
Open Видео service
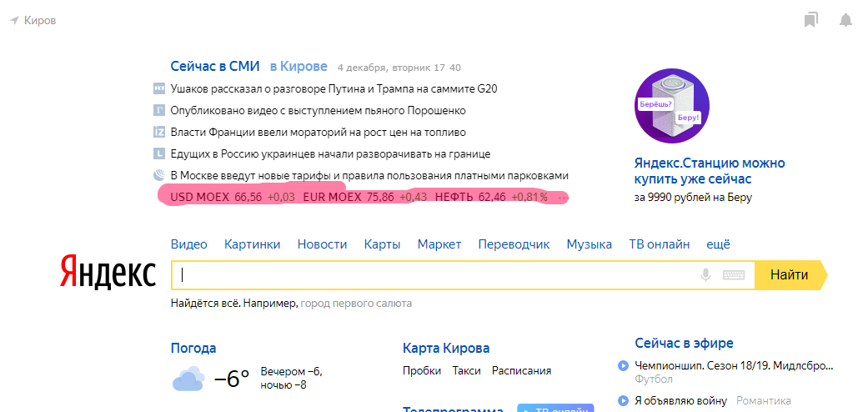tap(188, 244)
